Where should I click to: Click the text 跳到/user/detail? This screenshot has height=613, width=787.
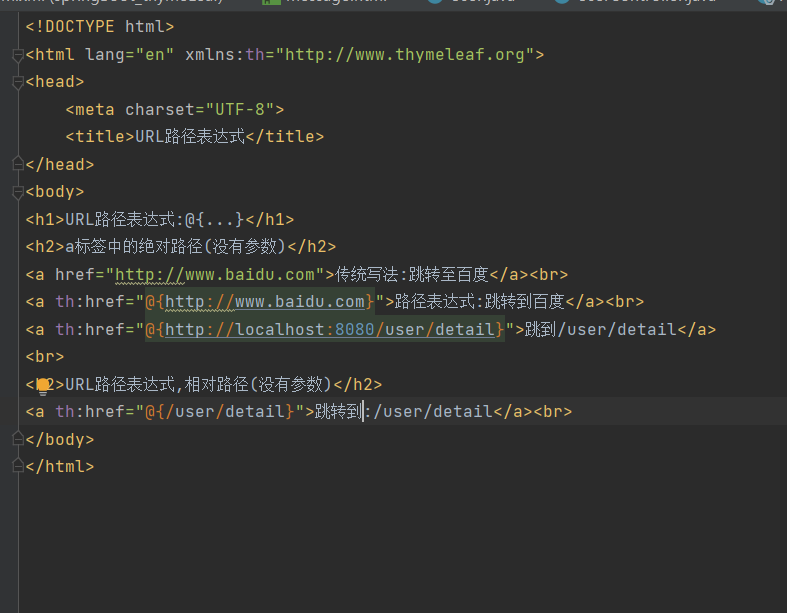(601, 330)
